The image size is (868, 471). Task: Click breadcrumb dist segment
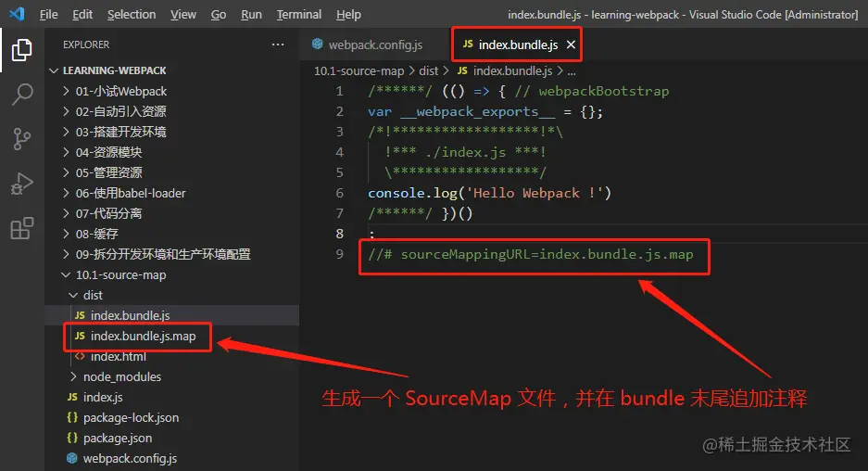[x=429, y=70]
